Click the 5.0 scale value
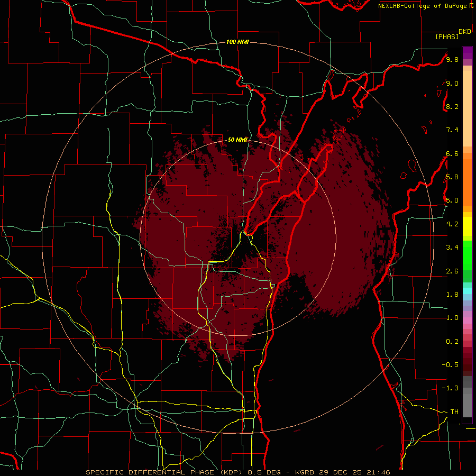 click(452, 200)
